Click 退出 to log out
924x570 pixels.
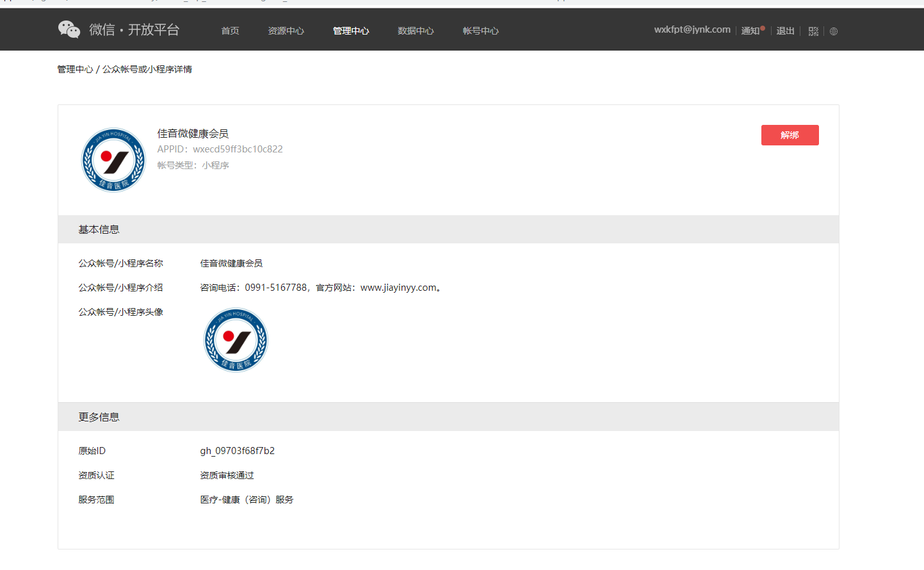point(786,31)
